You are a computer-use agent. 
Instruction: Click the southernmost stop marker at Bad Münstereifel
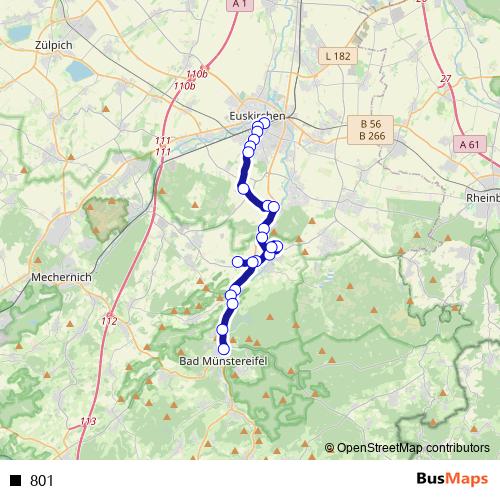pyautogui.click(x=224, y=349)
